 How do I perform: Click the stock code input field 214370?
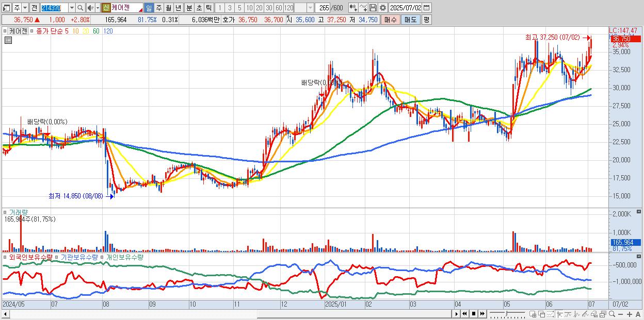(x=54, y=8)
